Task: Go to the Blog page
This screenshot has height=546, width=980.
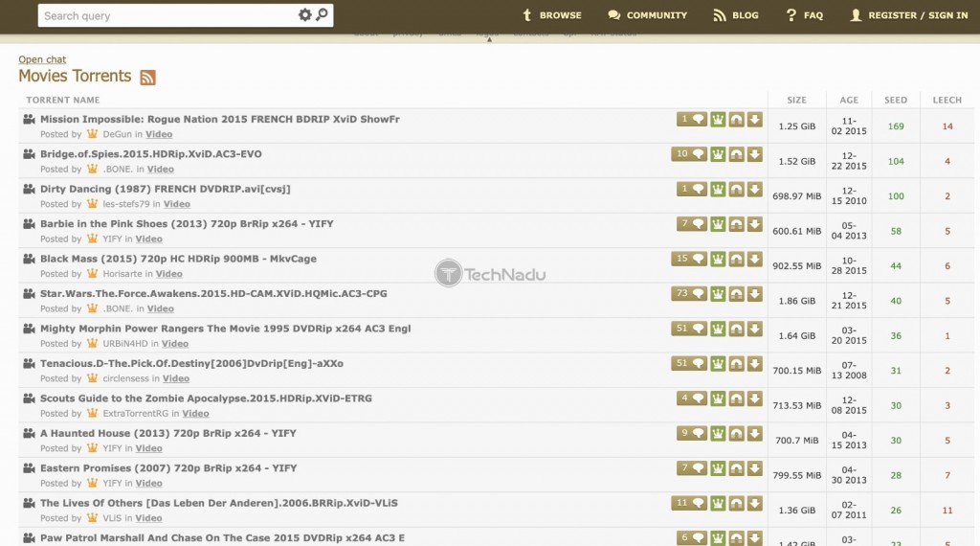Action: (x=736, y=15)
